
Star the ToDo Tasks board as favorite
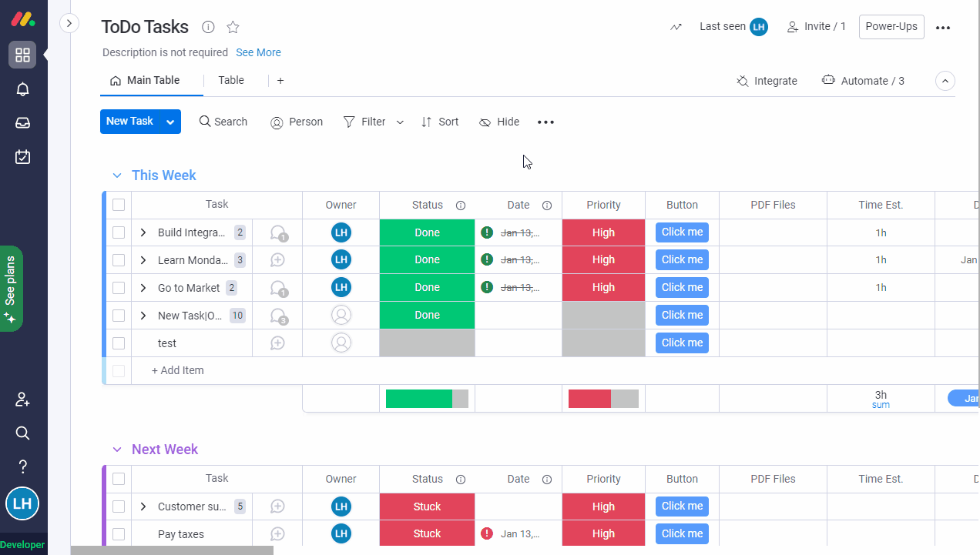pos(233,28)
